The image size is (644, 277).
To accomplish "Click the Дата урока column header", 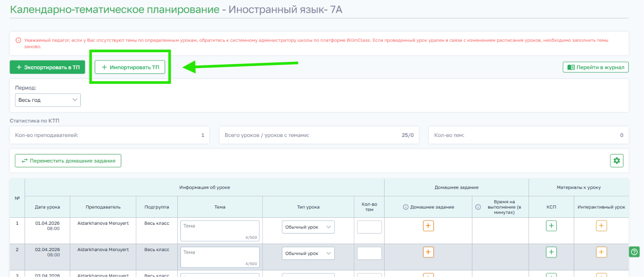I will click(47, 207).
